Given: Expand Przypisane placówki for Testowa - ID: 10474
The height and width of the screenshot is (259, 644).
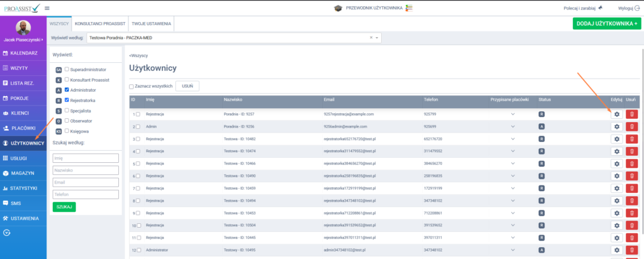Looking at the screenshot, I should point(512,151).
